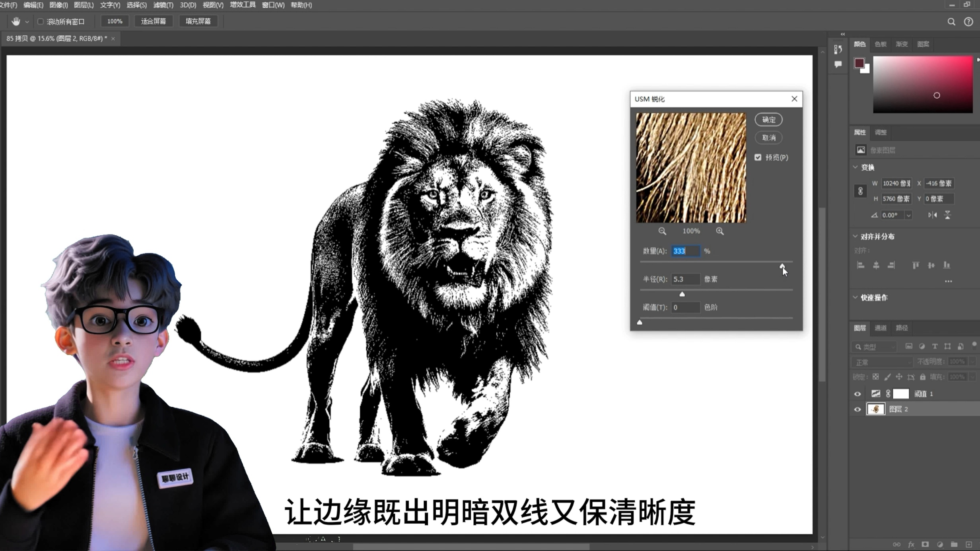980x551 pixels.
Task: Align right edges icon
Action: (891, 265)
